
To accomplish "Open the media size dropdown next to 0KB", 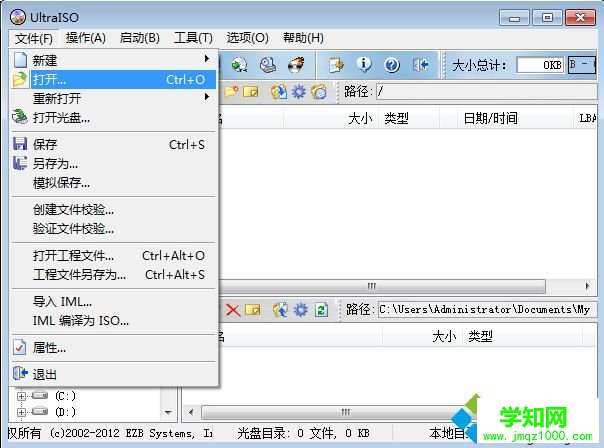I will 582,65.
